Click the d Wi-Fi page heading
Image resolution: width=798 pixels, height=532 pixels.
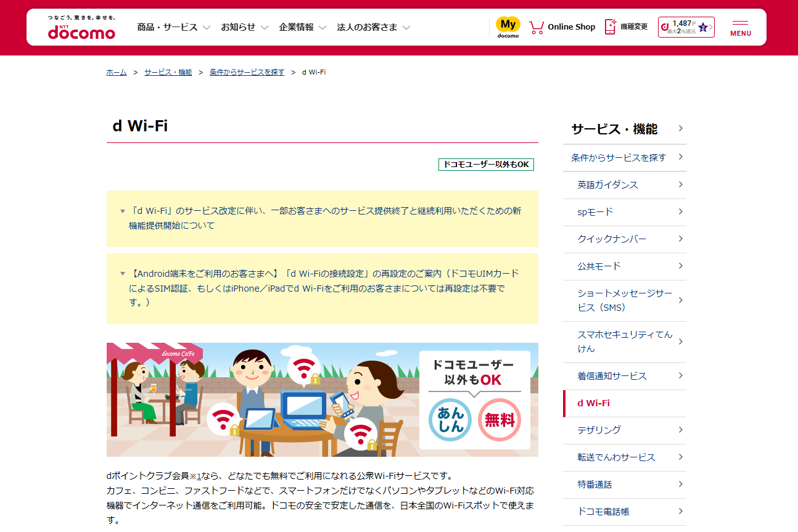pyautogui.click(x=140, y=126)
